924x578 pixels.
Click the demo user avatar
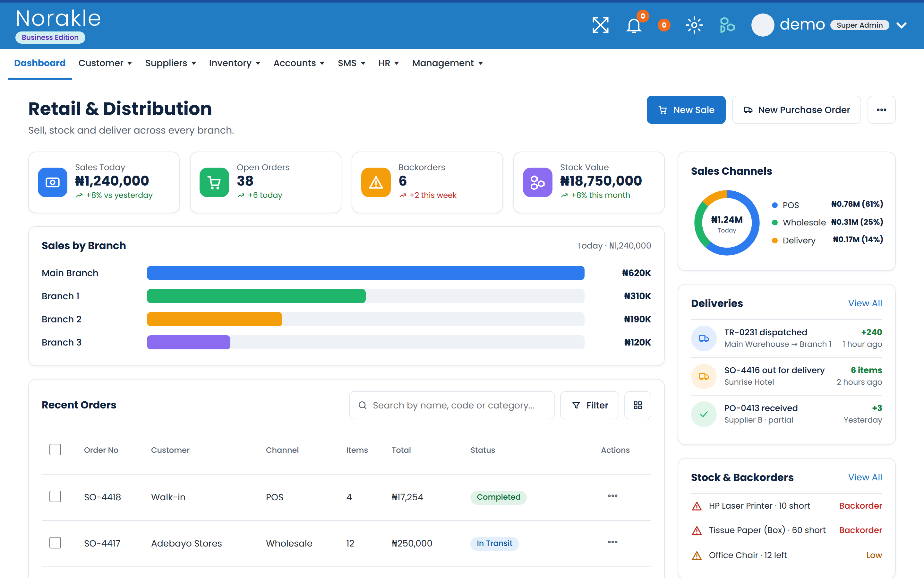pos(763,25)
